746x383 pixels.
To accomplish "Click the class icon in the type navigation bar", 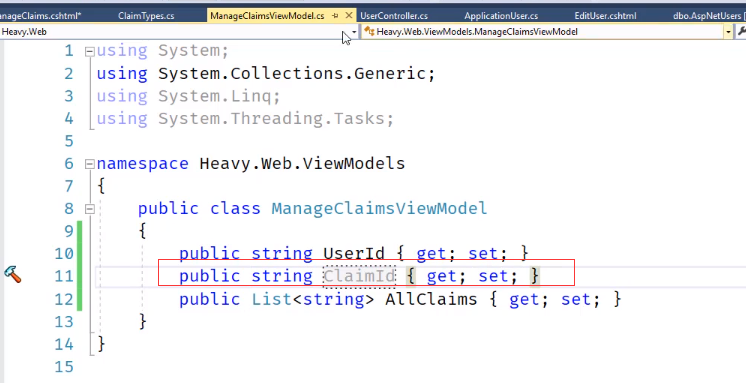I will click(x=369, y=32).
